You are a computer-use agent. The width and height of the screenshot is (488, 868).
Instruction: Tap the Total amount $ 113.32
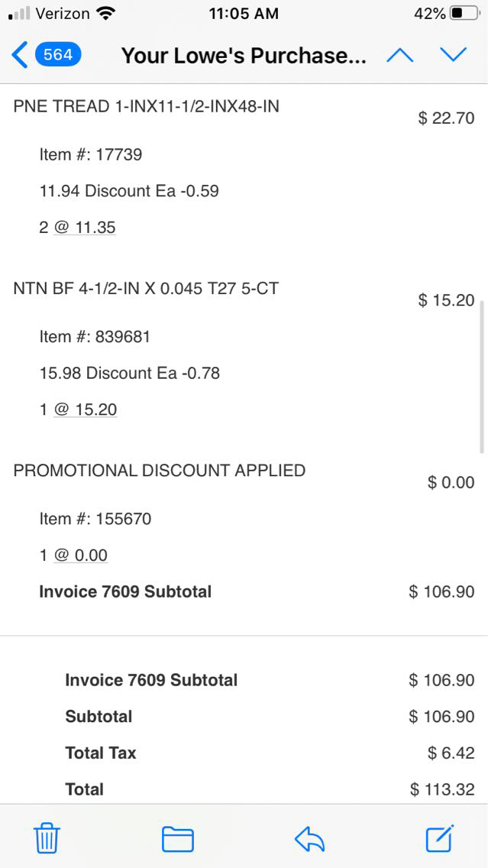tap(441, 789)
